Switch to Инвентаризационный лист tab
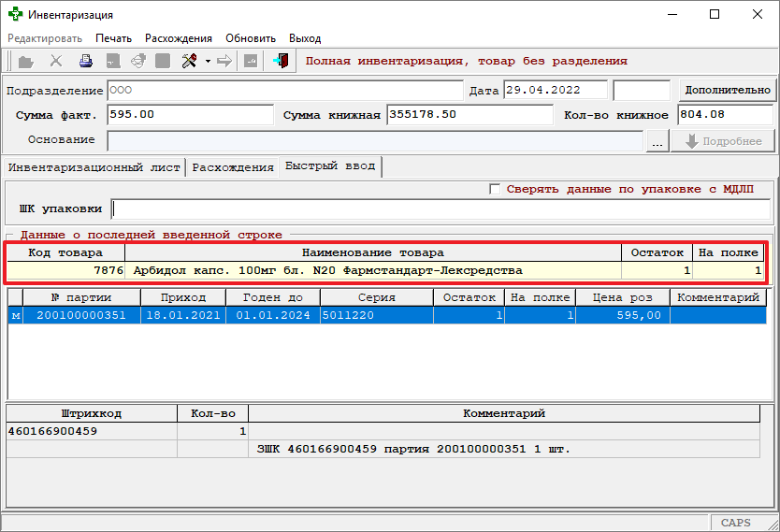Image resolution: width=780 pixels, height=532 pixels. (x=94, y=167)
